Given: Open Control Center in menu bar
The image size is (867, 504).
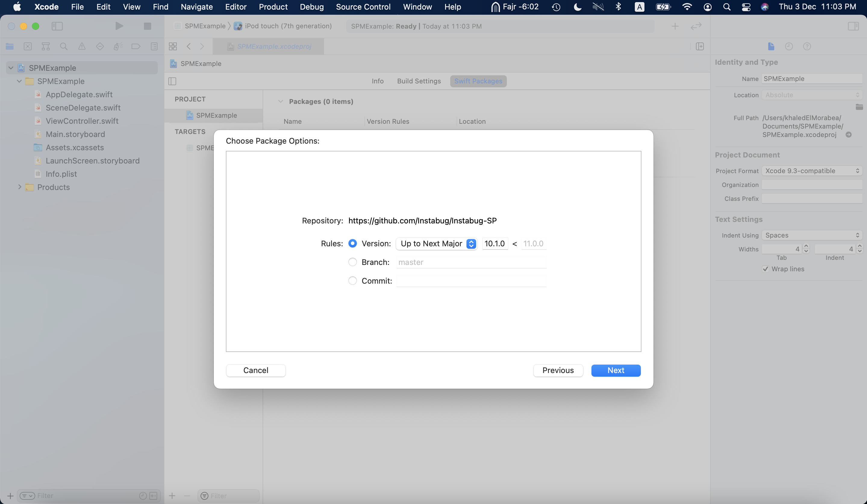Looking at the screenshot, I should coord(746,7).
